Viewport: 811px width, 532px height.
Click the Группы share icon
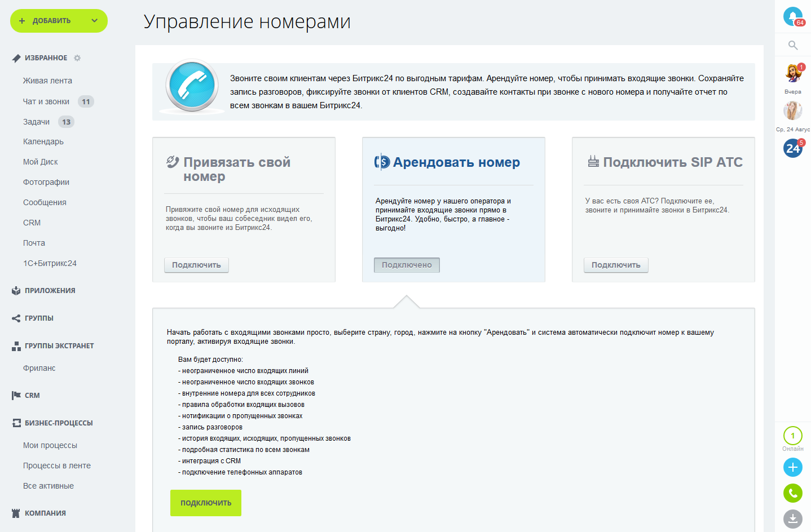coord(16,318)
